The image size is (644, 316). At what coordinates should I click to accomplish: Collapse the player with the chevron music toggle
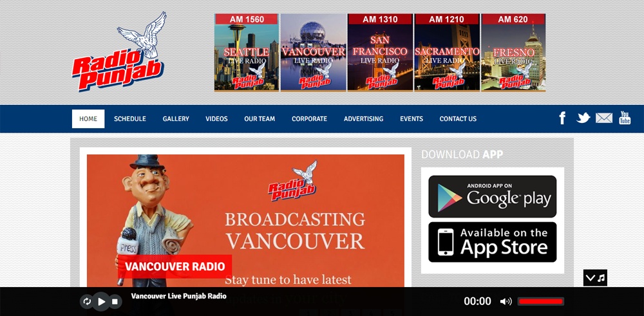[595, 278]
